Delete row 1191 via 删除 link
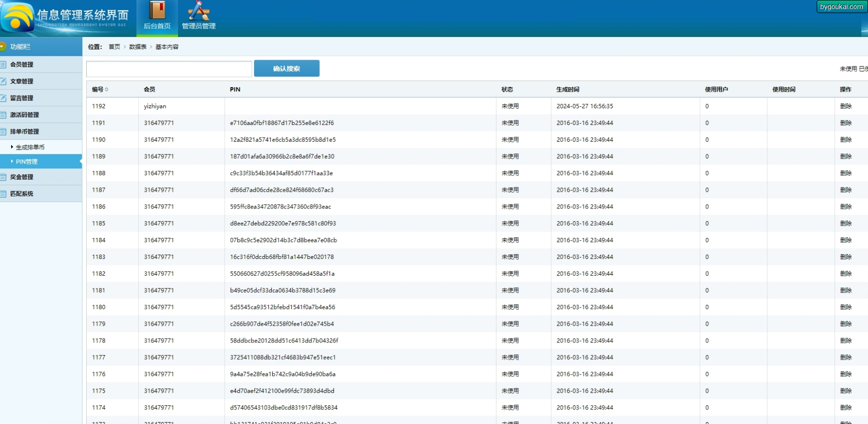 846,123
